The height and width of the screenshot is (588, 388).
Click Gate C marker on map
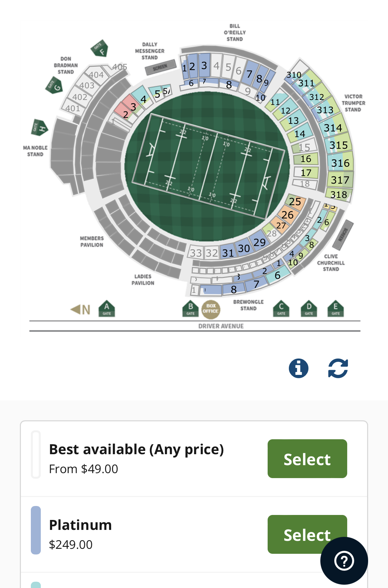click(281, 308)
